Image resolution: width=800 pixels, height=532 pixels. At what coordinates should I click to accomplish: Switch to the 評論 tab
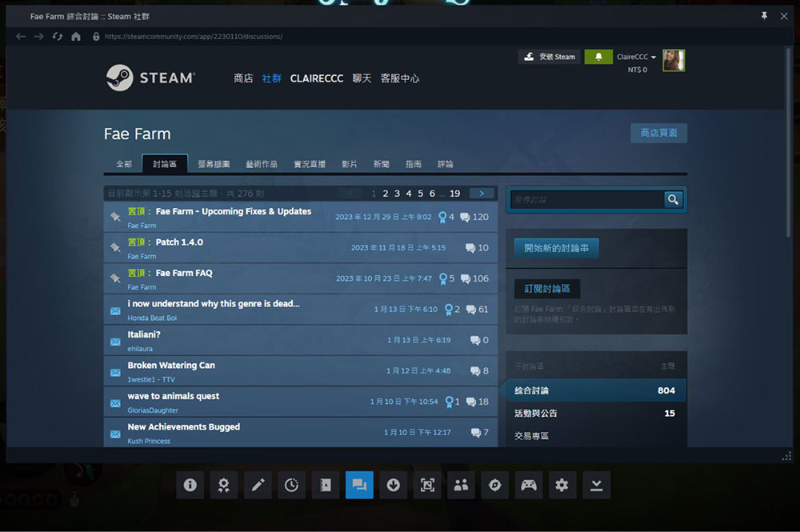tap(446, 164)
